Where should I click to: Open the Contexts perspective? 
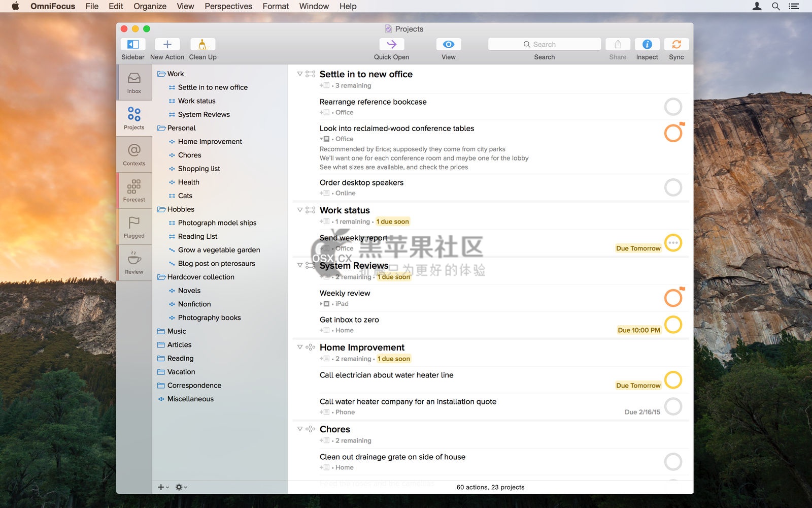pos(134,154)
